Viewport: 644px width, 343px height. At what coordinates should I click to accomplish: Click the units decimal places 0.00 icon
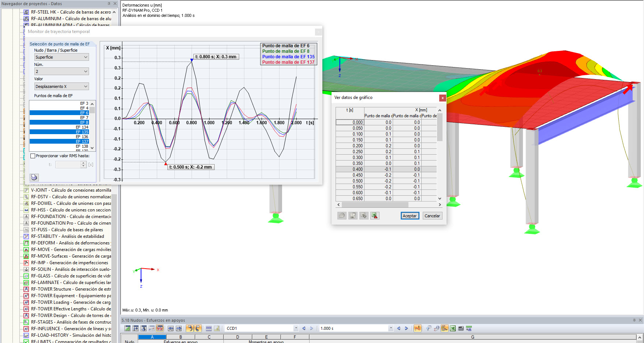coord(469,328)
